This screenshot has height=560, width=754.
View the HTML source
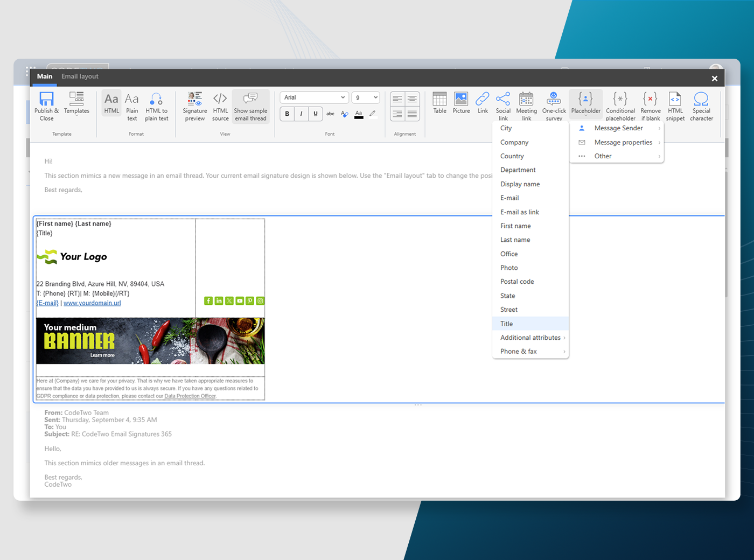[x=220, y=107]
